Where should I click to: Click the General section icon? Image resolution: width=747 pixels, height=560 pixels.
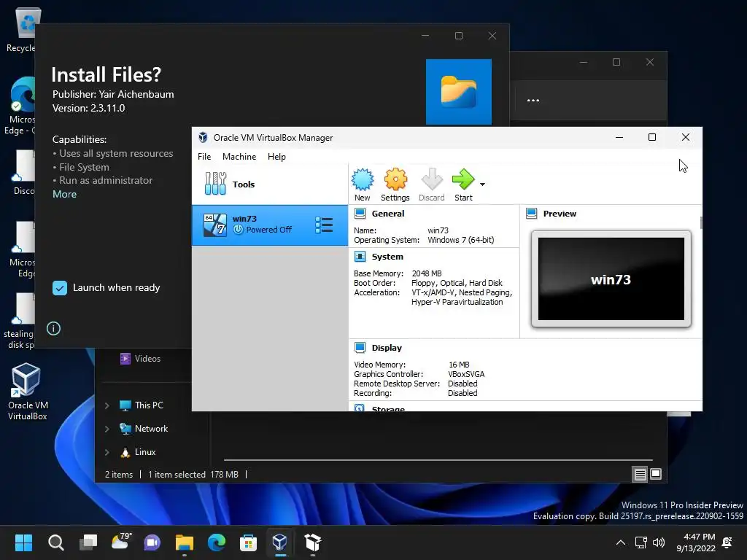(360, 214)
